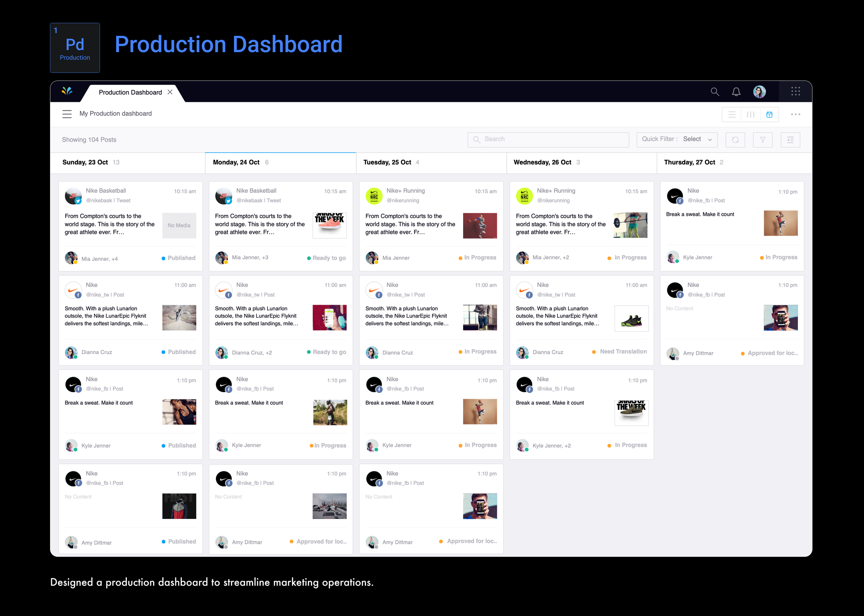Viewport: 864px width, 616px height.
Task: Open the notifications bell
Action: [736, 92]
